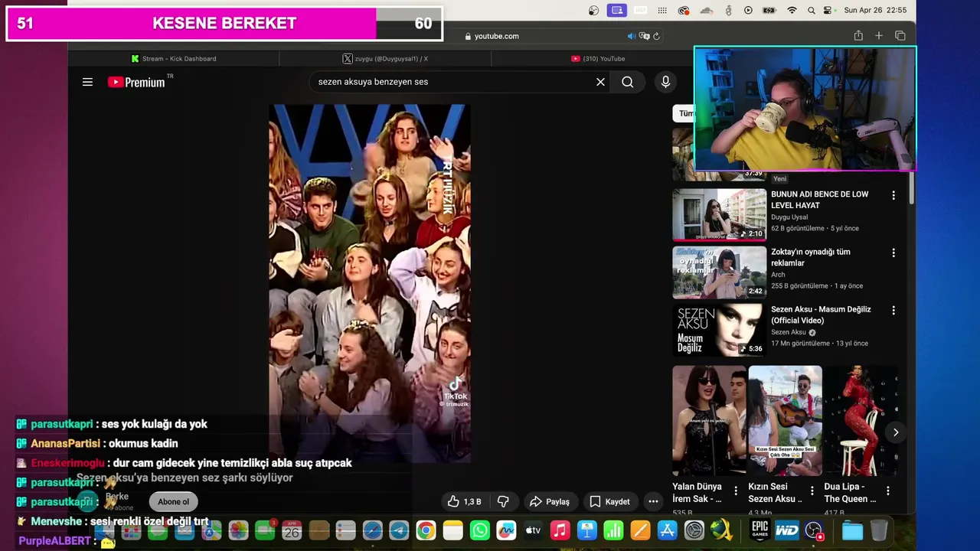Open the Zoktay reklamlar video thumbnail
The width and height of the screenshot is (980, 551).
[719, 272]
